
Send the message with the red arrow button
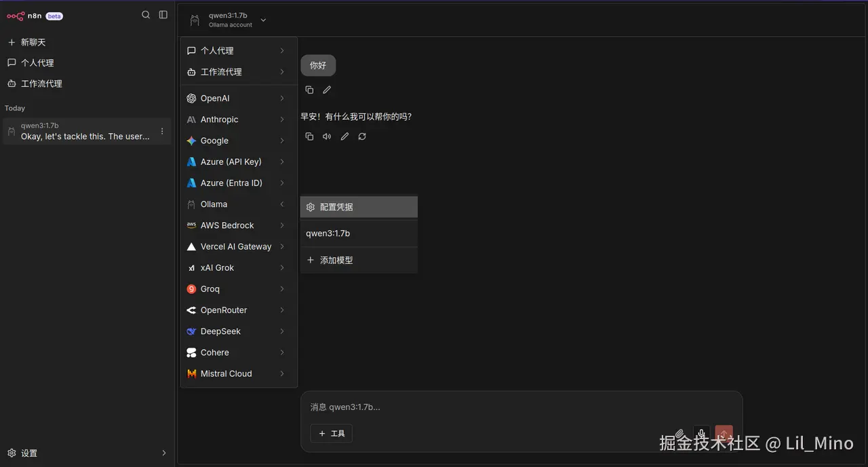click(724, 434)
